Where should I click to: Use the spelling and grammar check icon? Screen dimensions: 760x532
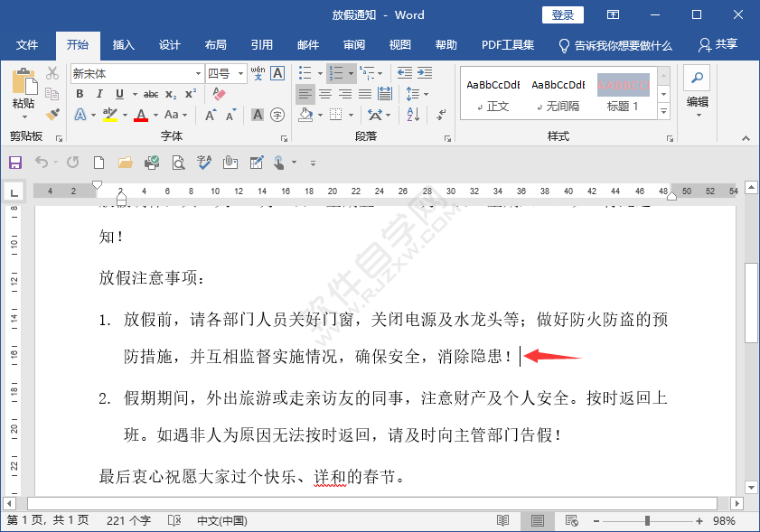click(203, 163)
